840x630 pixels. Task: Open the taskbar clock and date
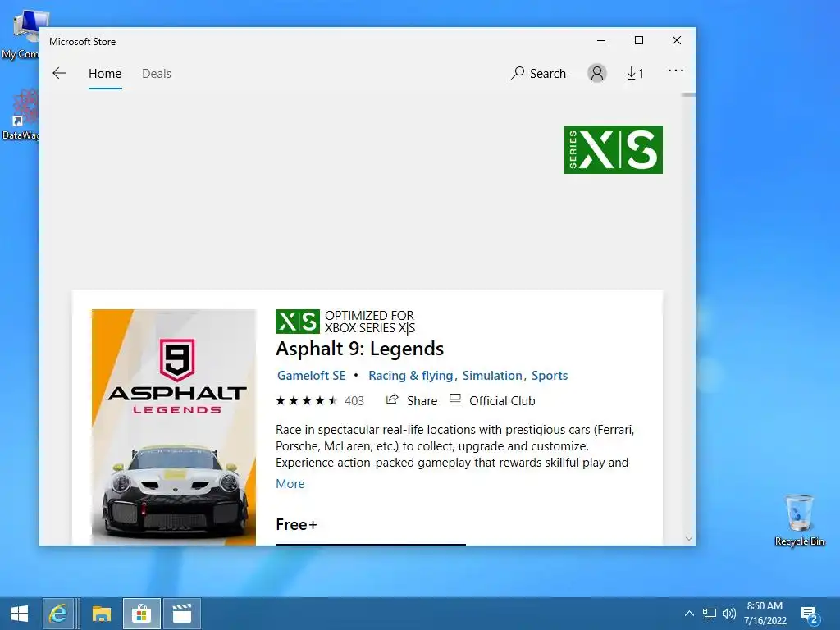[x=765, y=614]
